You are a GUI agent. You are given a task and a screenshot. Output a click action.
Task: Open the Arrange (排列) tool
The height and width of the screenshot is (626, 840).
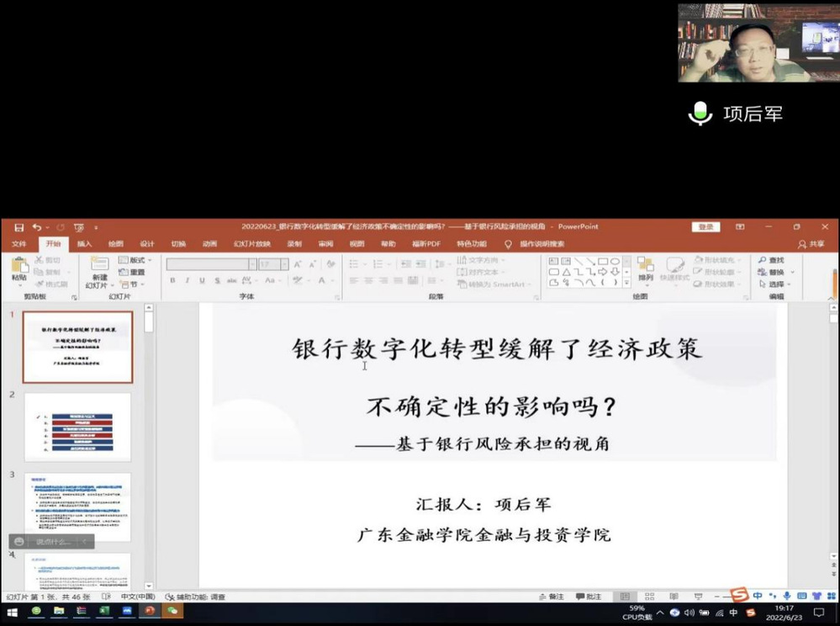point(646,268)
